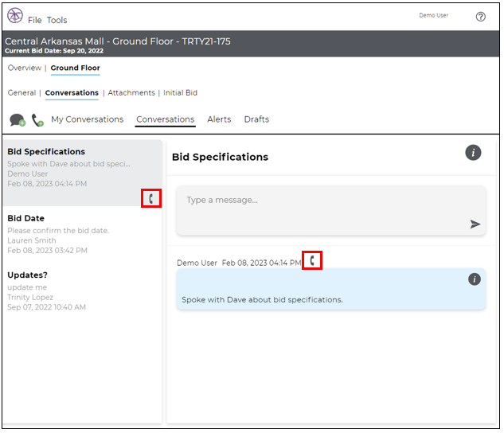Screen dimensions: 504x433
Task: Log a new phone call with phone-plus icon
Action: pyautogui.click(x=37, y=120)
